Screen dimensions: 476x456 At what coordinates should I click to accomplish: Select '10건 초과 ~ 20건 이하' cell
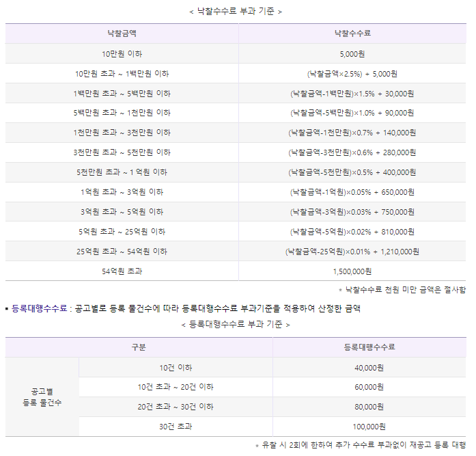point(176,387)
